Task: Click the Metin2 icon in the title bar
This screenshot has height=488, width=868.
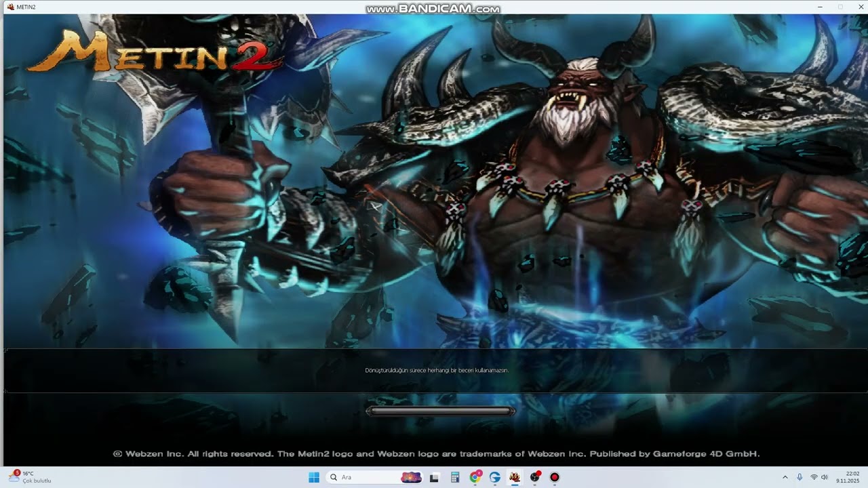Action: (10, 7)
